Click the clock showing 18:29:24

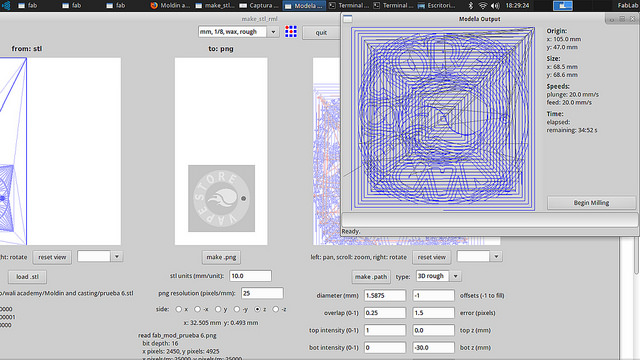[x=517, y=5]
